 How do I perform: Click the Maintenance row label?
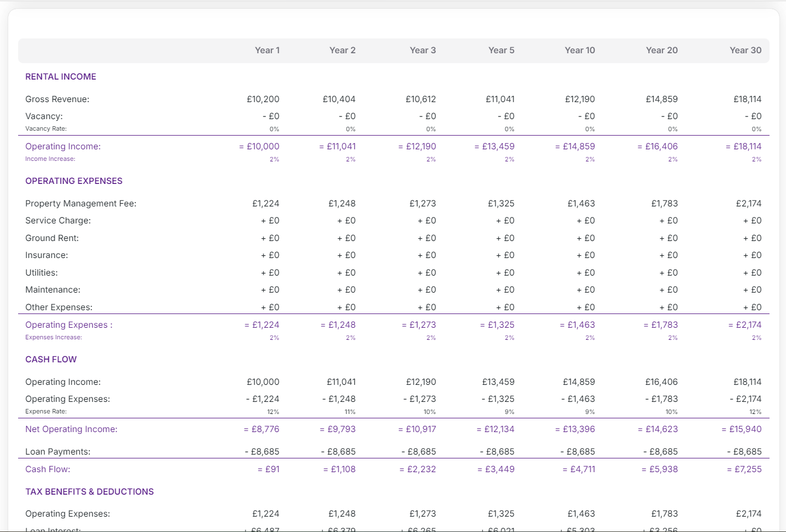click(53, 290)
